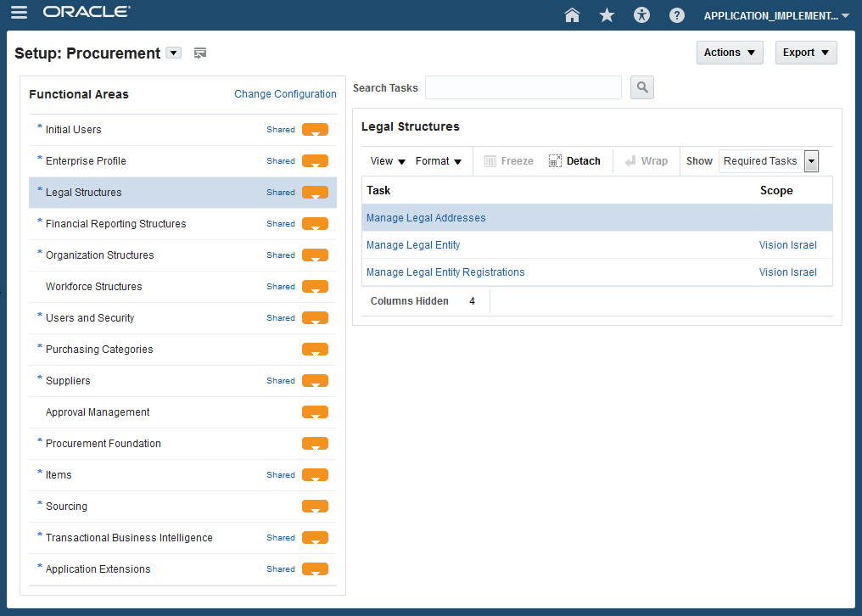Open Manage Legal Entity Registrations task
862x616 pixels.
[445, 272]
